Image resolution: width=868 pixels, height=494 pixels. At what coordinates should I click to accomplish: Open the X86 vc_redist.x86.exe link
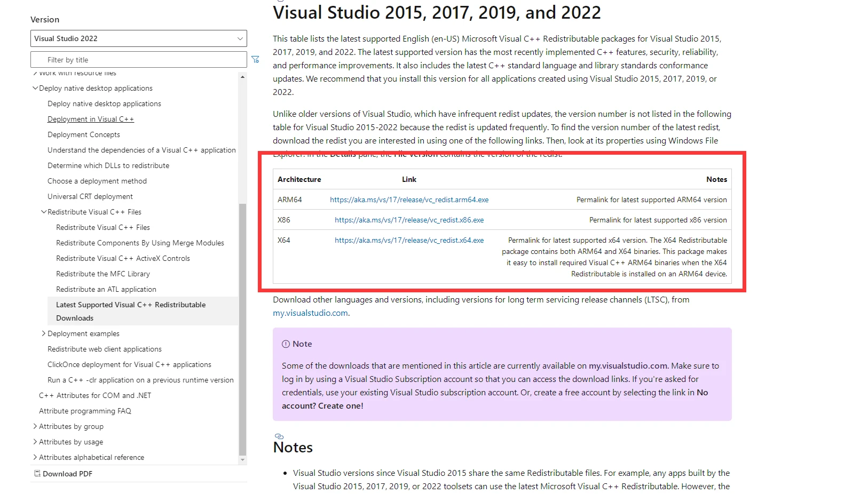409,220
